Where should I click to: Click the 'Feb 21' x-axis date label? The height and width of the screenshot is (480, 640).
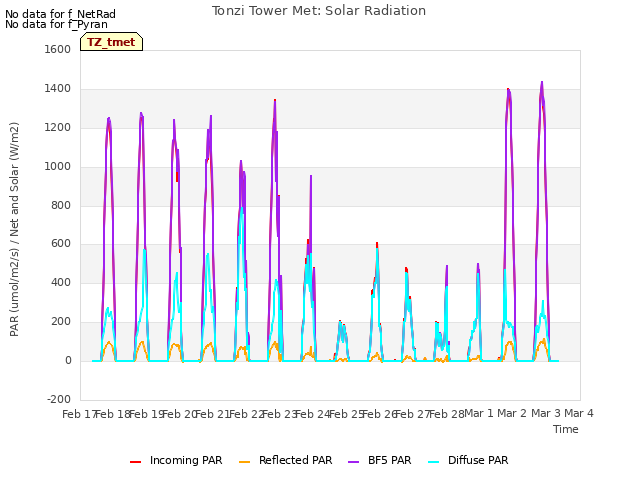213,414
